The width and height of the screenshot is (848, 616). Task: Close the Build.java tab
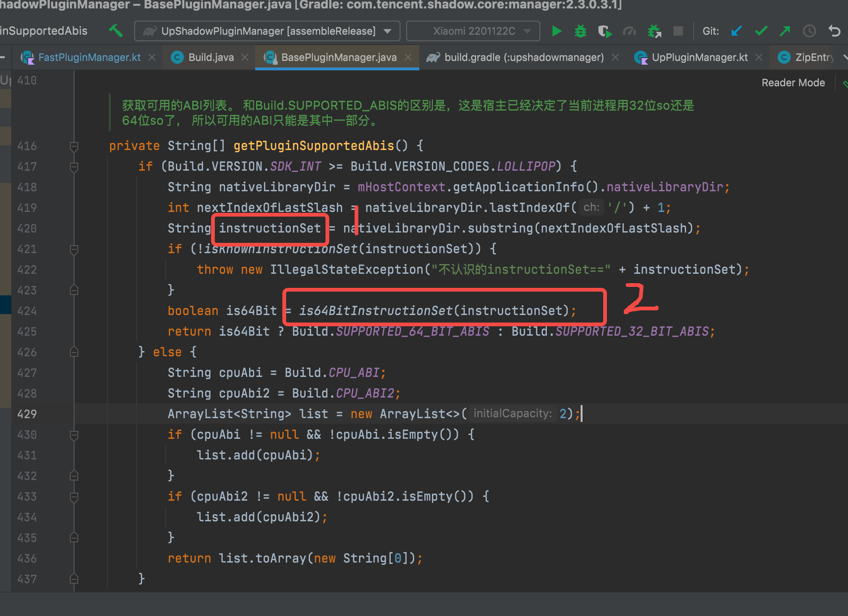[x=245, y=57]
